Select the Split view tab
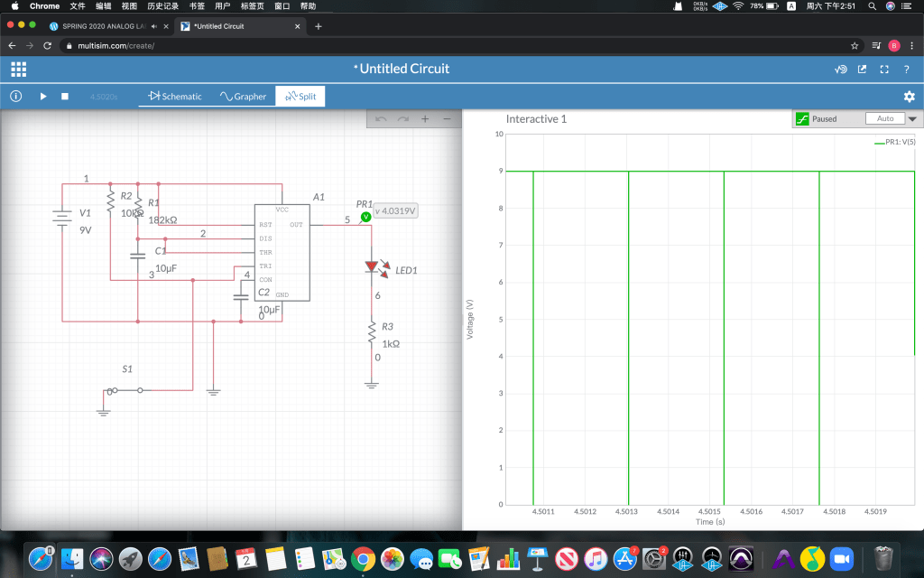924x578 pixels. tap(300, 97)
